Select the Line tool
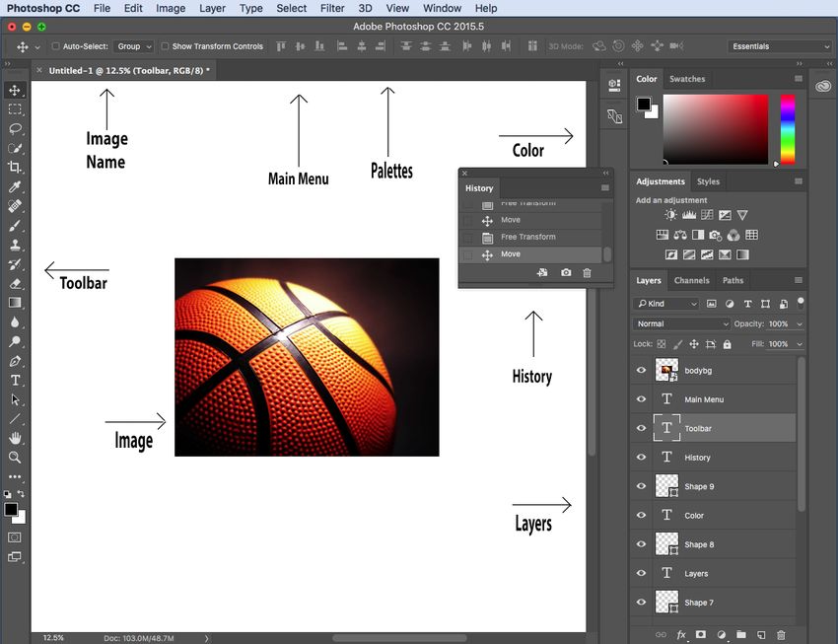Viewport: 838px width, 644px height. pos(15,418)
